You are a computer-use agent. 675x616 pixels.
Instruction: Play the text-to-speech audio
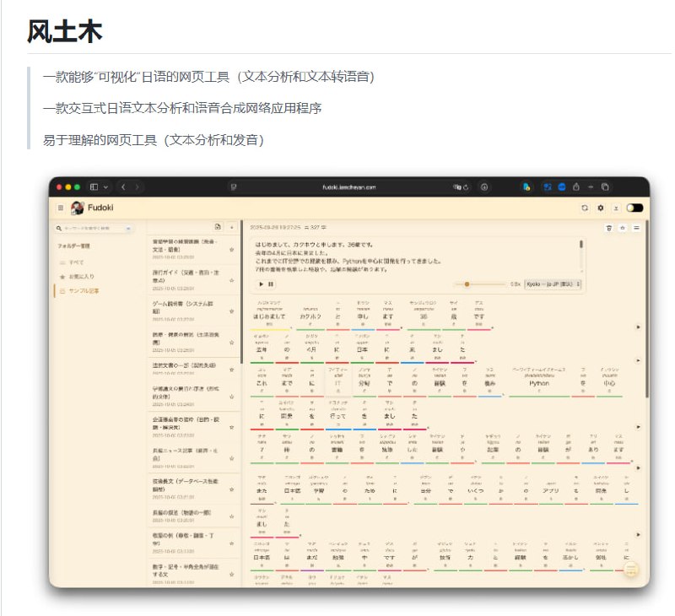pos(260,284)
